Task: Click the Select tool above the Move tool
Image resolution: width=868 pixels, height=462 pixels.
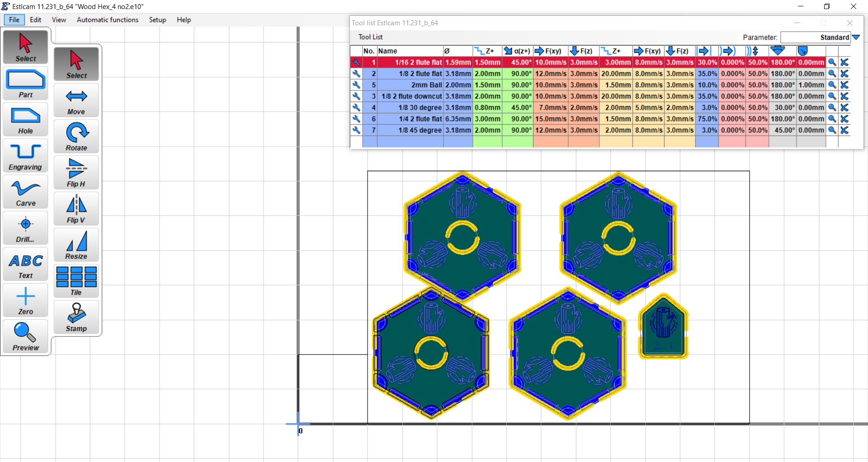Action: [76, 64]
